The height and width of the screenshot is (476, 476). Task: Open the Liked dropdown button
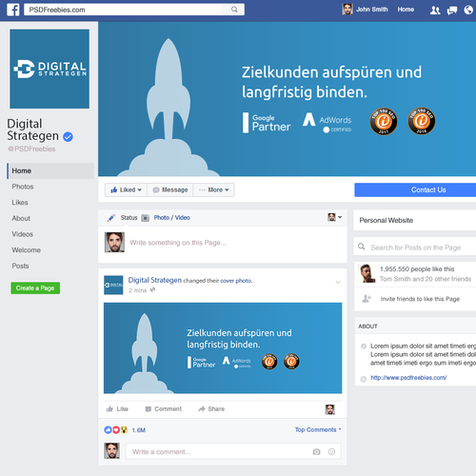click(126, 189)
